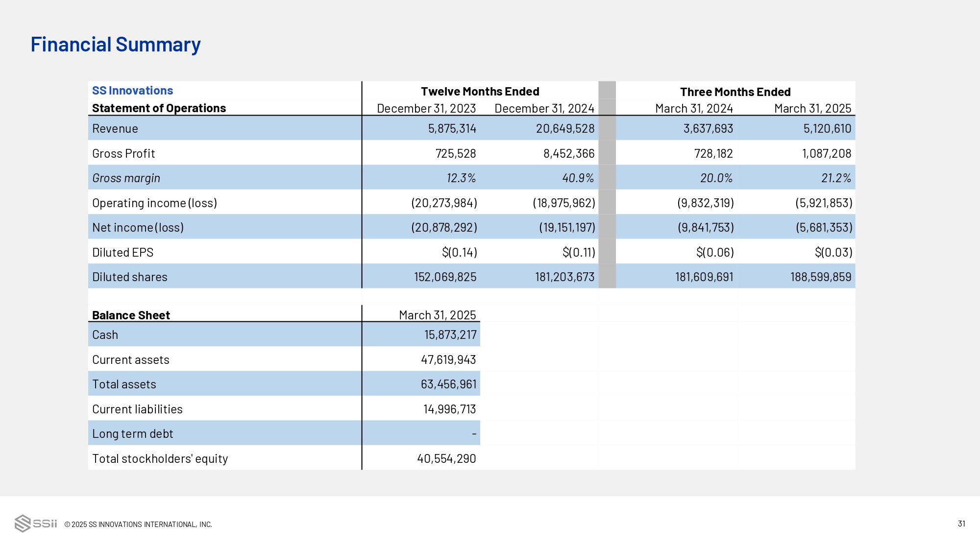Image resolution: width=980 pixels, height=551 pixels.
Task: Click the Total assets row label
Action: point(124,384)
